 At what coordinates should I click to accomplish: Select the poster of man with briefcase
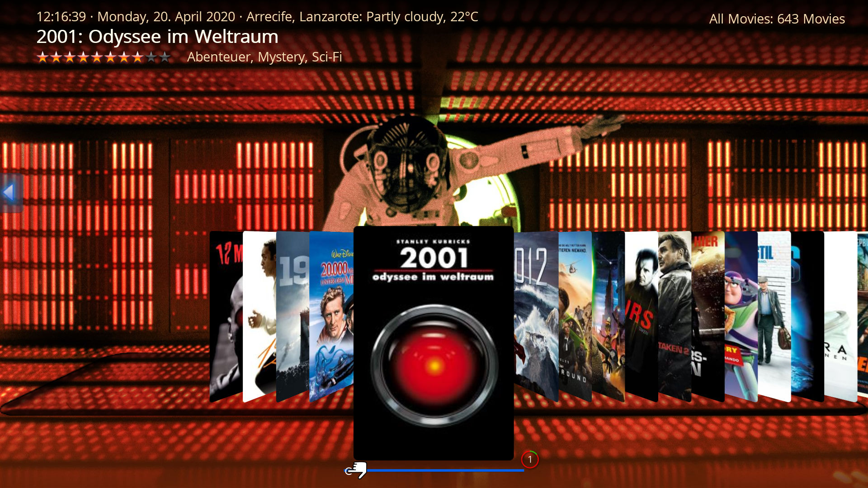(x=774, y=316)
